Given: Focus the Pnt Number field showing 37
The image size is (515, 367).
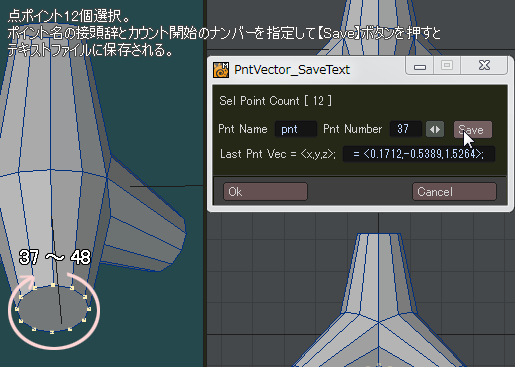Looking at the screenshot, I should pos(406,129).
